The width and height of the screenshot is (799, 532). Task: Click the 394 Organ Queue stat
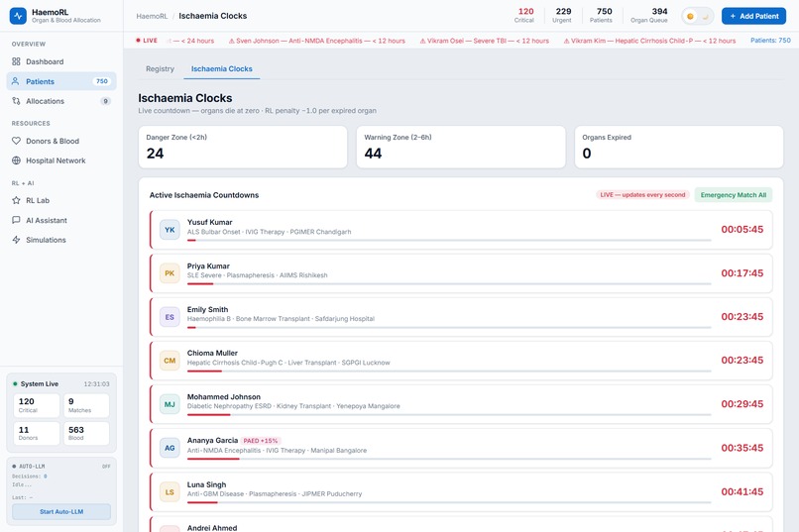click(x=649, y=16)
